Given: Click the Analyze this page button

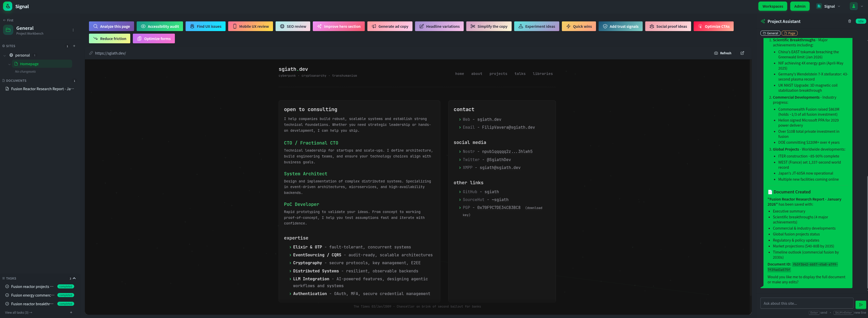Looking at the screenshot, I should [111, 26].
